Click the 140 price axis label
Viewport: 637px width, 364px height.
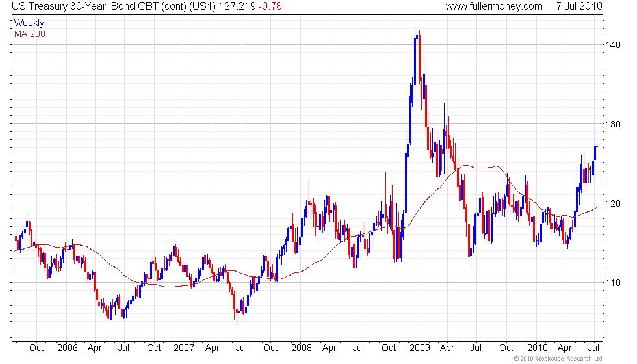click(x=613, y=45)
